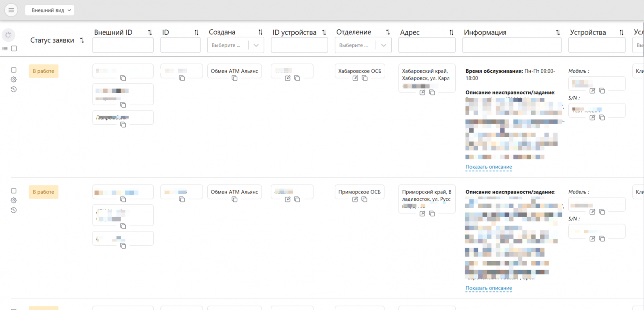
Task: Open the hamburger menu at top left
Action: coord(11,10)
